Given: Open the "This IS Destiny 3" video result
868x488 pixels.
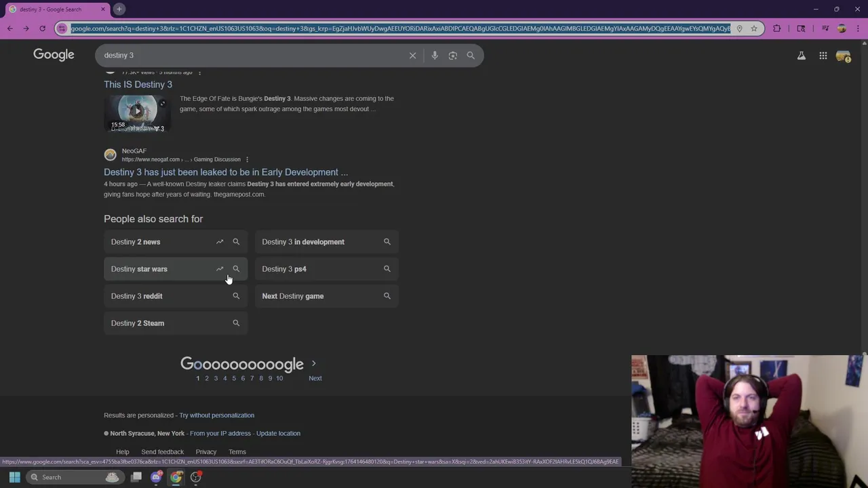Looking at the screenshot, I should tap(138, 84).
